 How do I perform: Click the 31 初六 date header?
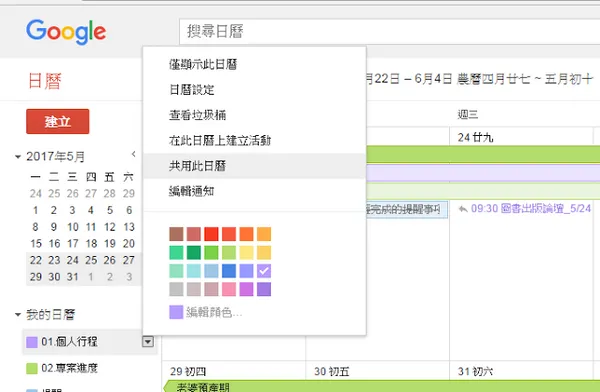(475, 371)
